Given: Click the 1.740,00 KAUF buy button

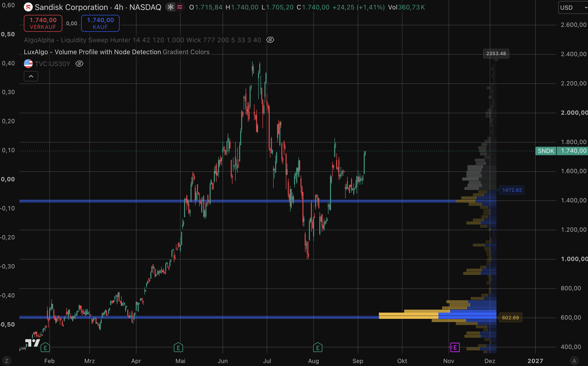Looking at the screenshot, I should pos(100,23).
